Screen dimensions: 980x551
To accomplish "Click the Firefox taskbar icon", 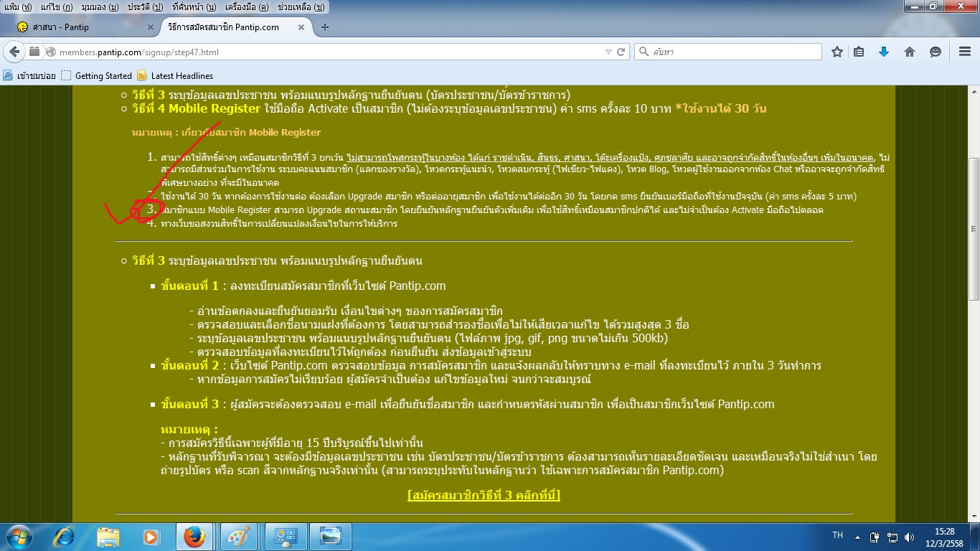I will [x=194, y=537].
